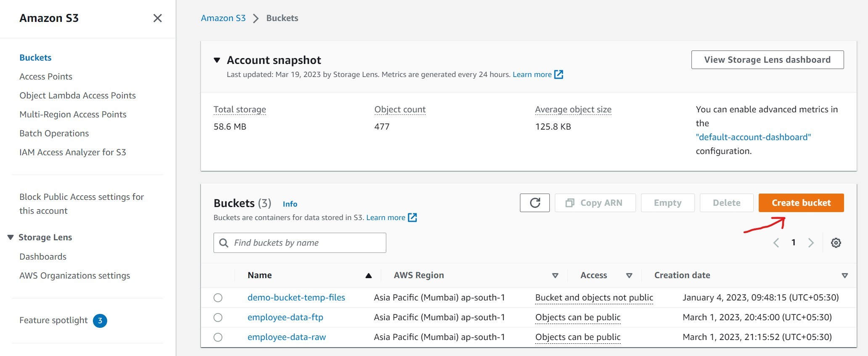This screenshot has height=356, width=868.
Task: Click the AWS Region column header
Action: 419,275
